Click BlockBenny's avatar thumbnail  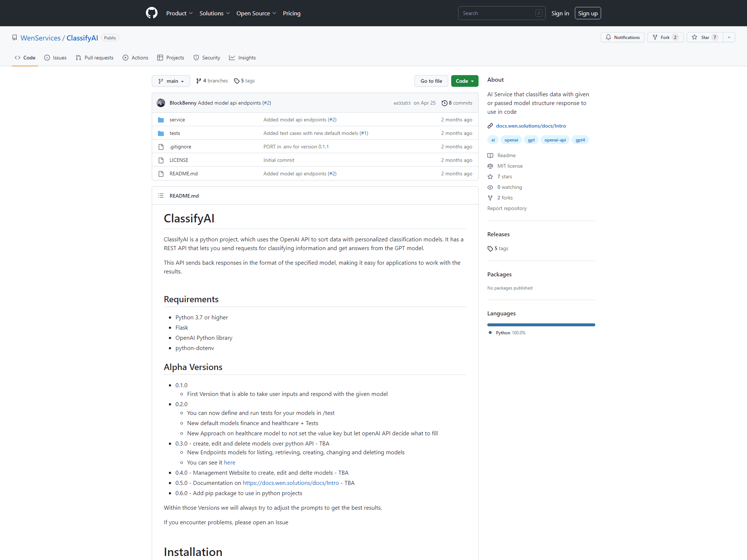click(x=161, y=103)
